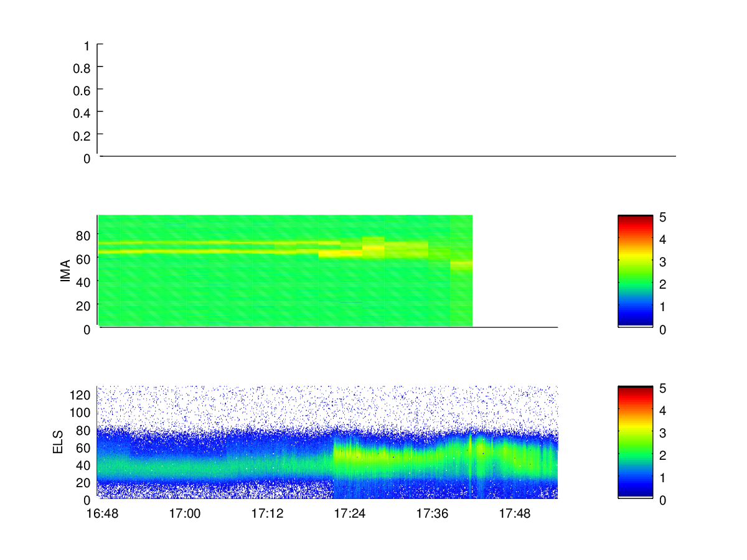Click the 0.6 tick on the top plot
The image size is (747, 560).
(82, 90)
